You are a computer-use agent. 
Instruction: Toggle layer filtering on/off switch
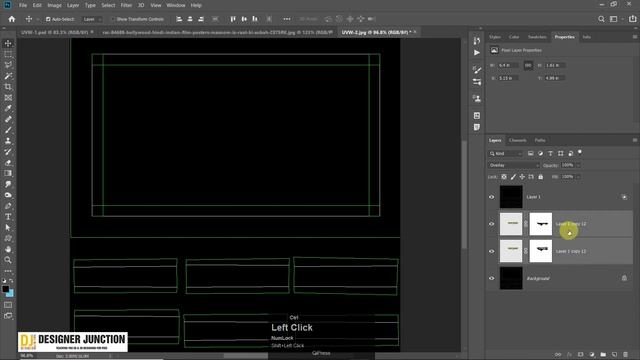[580, 153]
